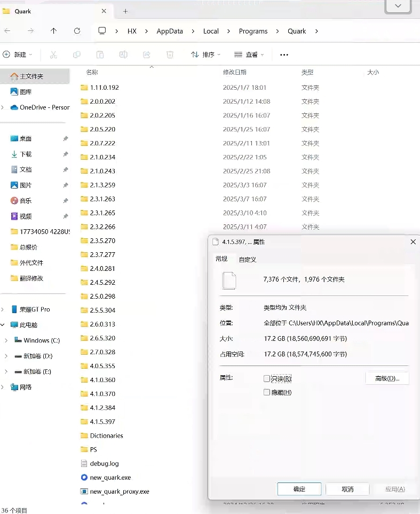Viewport: 420px width, 514px height.
Task: Collapse the This PC (此电脑) node
Action: (x=3, y=325)
